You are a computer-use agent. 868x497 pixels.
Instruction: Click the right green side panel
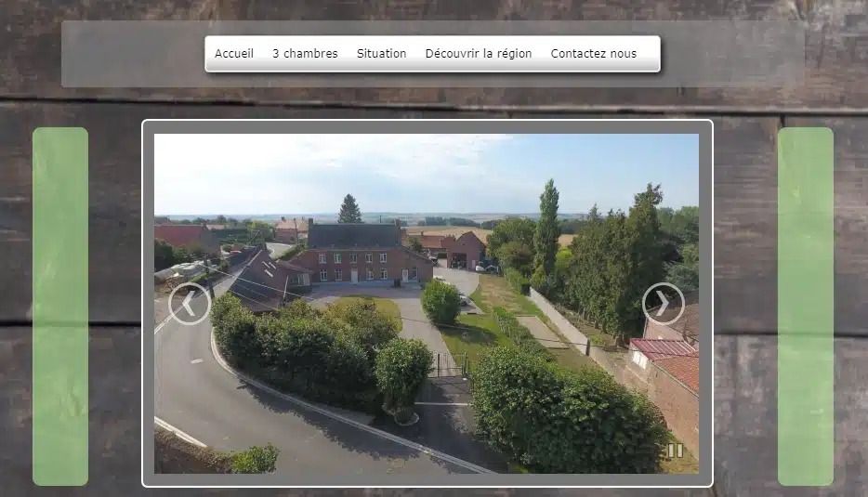[x=805, y=307]
